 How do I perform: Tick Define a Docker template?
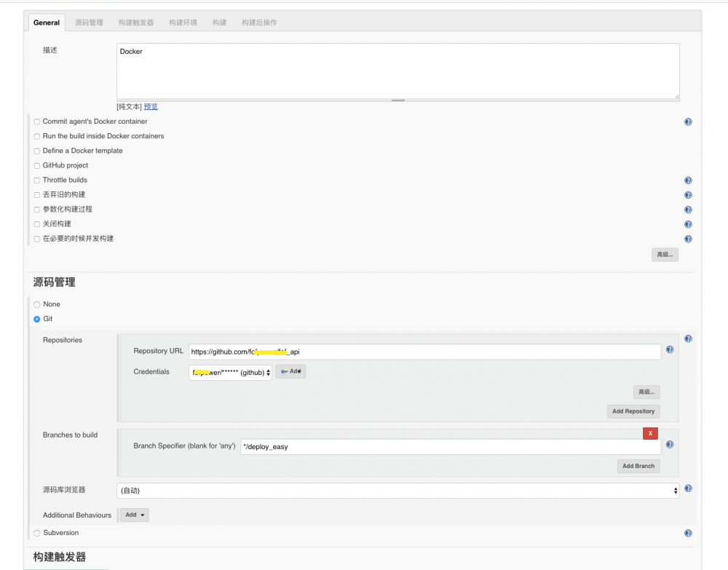coord(36,151)
